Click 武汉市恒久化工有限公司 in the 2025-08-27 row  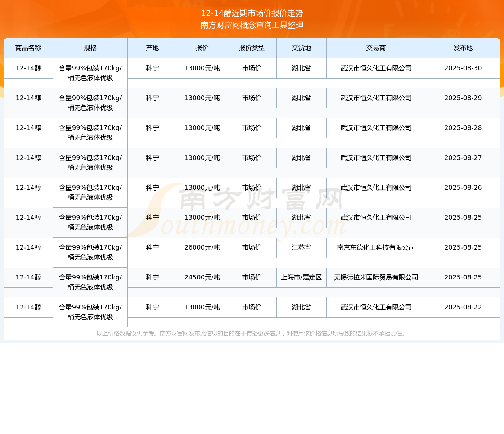376,158
